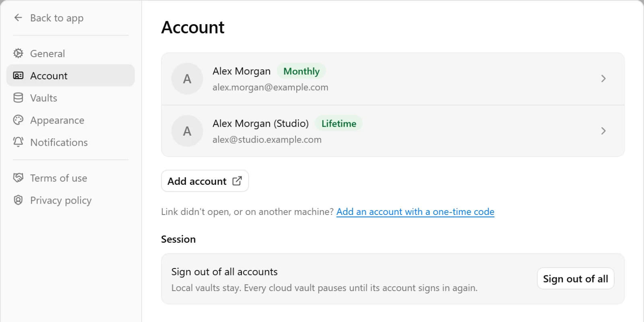Select Account in the sidebar
The height and width of the screenshot is (322, 644).
[x=70, y=76]
